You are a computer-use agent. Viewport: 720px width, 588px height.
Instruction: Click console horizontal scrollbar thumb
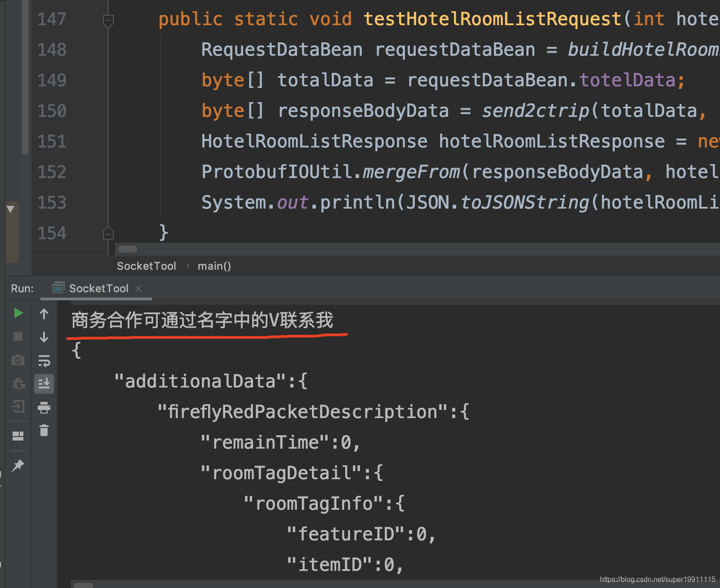tap(83, 585)
